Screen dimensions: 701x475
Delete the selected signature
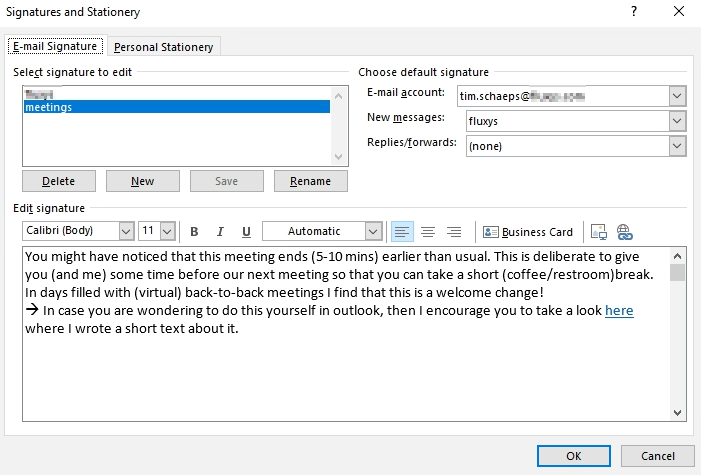click(59, 181)
